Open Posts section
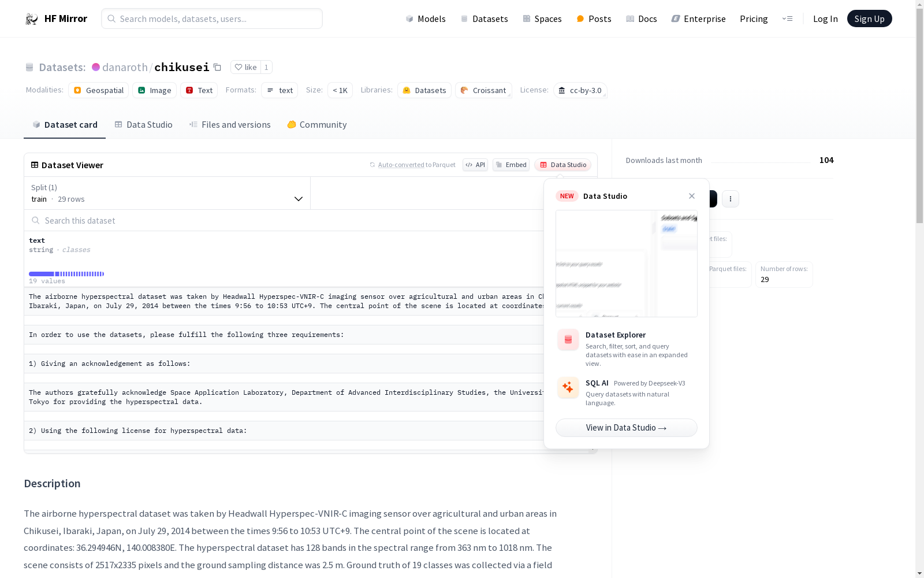Screen dimensions: 924x578 (x=594, y=18)
